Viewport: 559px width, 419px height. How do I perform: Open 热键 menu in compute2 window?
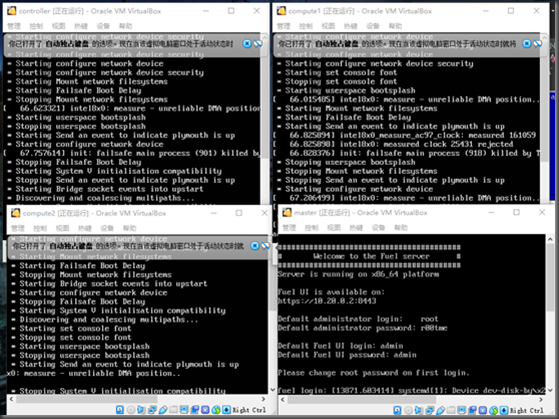85,228
